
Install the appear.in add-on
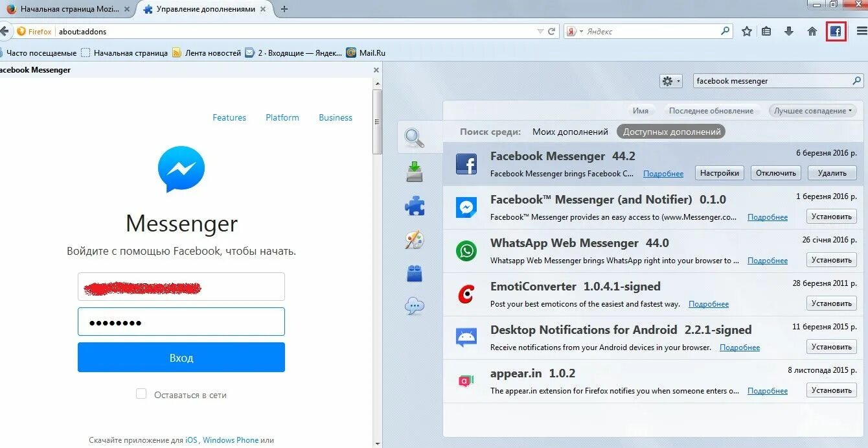tap(832, 390)
